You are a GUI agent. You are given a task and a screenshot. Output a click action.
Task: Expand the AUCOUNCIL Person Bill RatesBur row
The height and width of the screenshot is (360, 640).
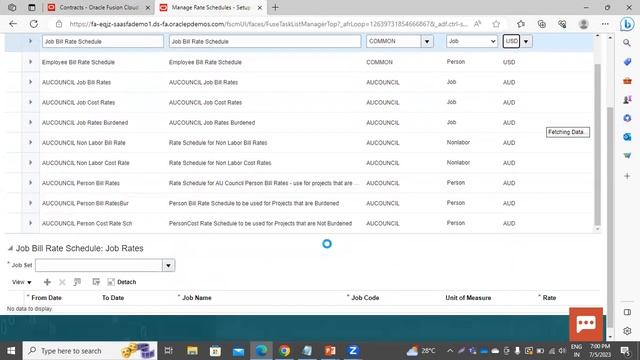click(30, 203)
